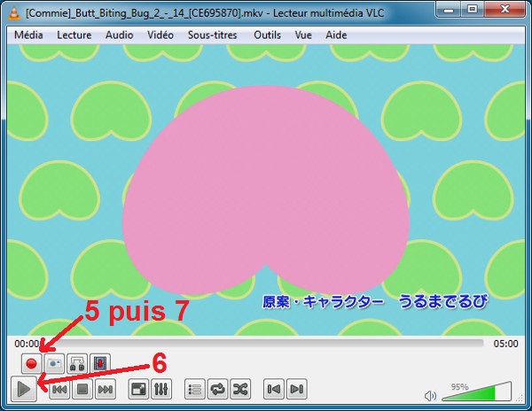Toggle fullscreen video mode
This screenshot has height=411, width=532.
click(x=138, y=389)
